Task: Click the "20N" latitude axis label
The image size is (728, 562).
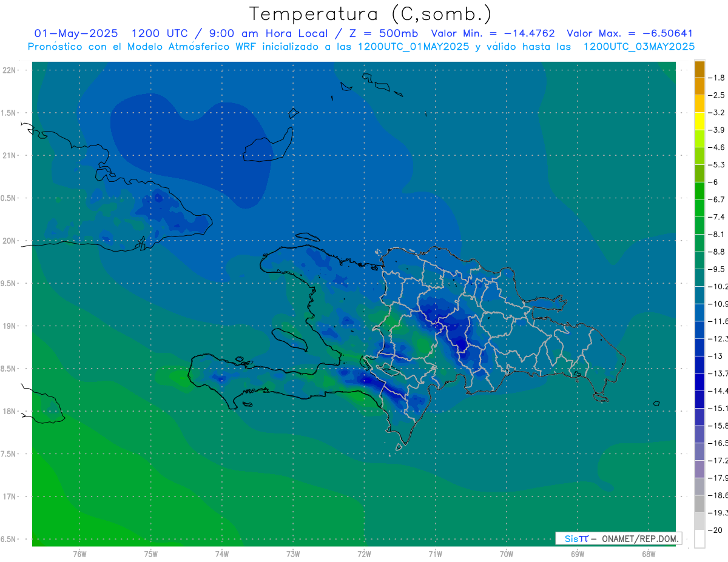Action: point(10,241)
